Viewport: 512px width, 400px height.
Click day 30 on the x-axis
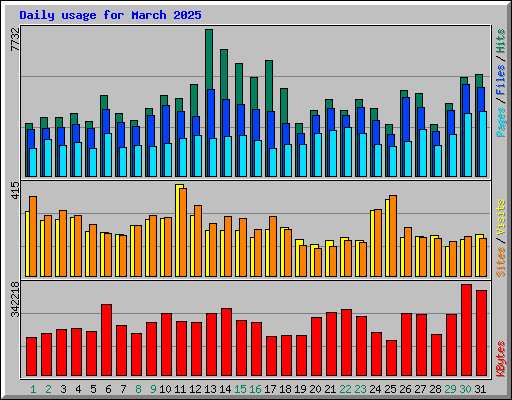point(465,389)
